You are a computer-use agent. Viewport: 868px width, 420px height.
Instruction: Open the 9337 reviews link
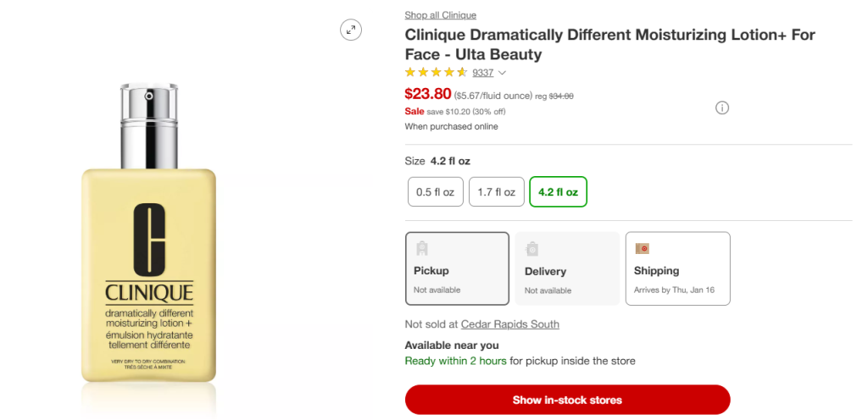coord(482,73)
